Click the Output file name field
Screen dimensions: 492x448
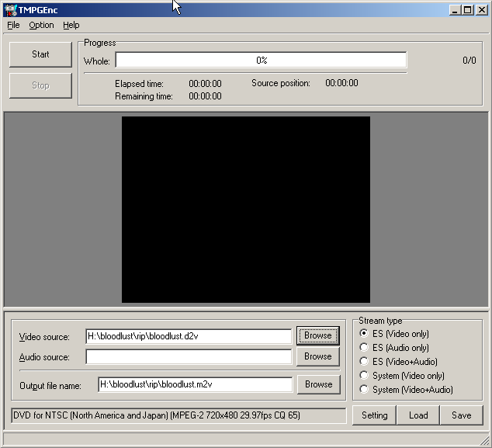(195, 384)
